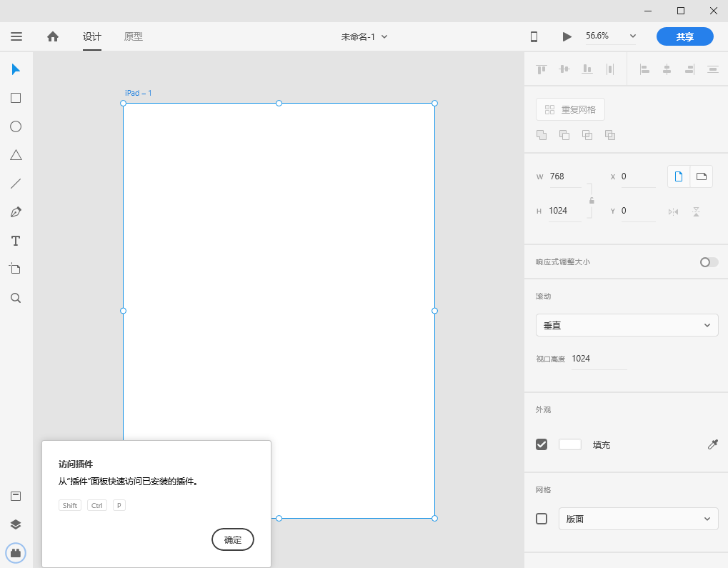Click the Y position field
Image resolution: width=728 pixels, height=568 pixels.
coord(639,211)
